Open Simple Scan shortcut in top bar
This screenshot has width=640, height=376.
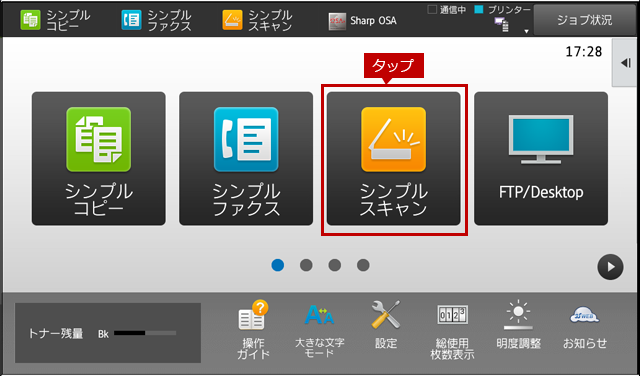pyautogui.click(x=258, y=20)
